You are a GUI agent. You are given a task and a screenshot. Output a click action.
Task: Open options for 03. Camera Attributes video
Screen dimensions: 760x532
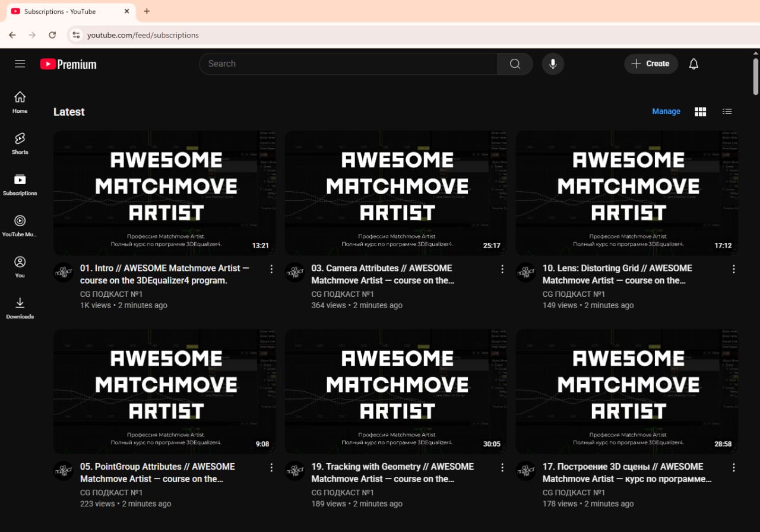(x=502, y=269)
